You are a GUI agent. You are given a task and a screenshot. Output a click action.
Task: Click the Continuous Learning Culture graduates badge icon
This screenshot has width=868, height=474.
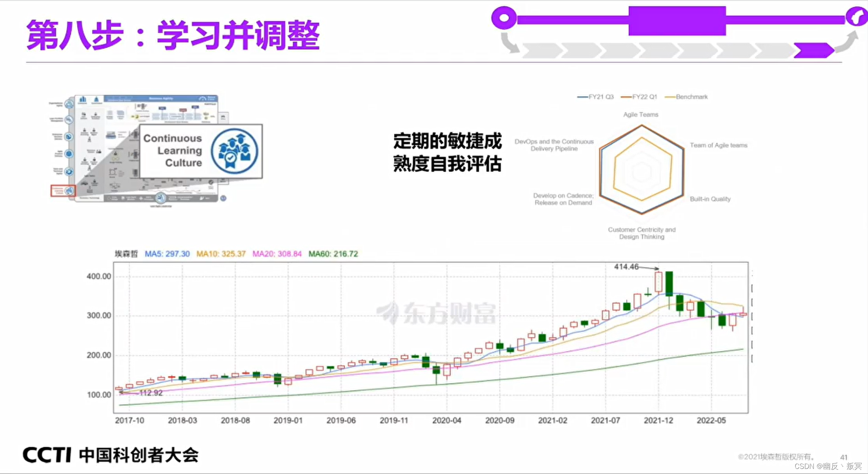point(234,151)
